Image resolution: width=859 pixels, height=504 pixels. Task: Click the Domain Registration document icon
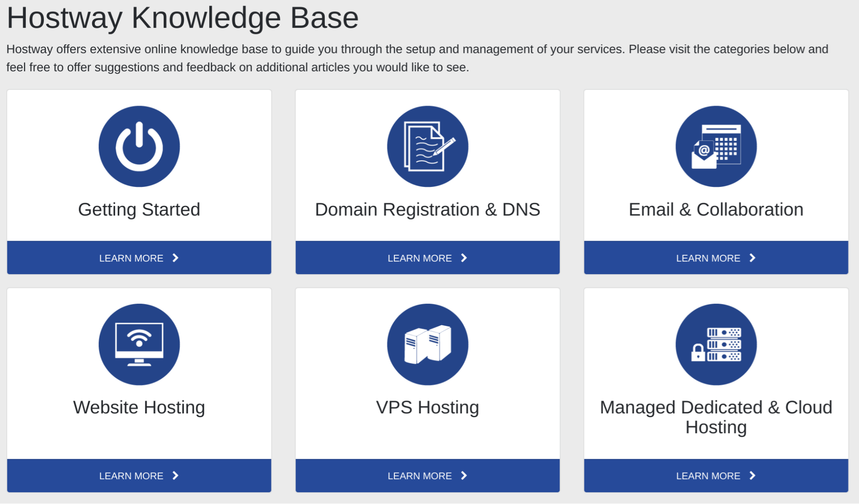point(428,147)
